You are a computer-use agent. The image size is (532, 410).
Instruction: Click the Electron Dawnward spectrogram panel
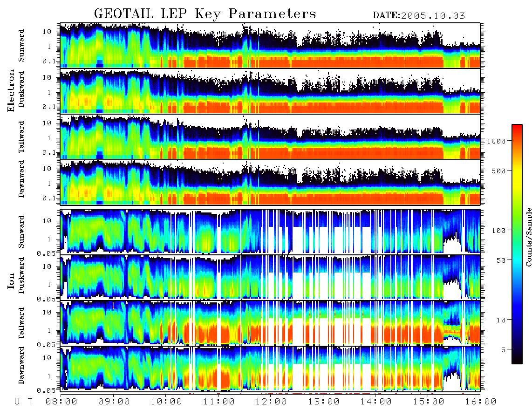click(270, 182)
